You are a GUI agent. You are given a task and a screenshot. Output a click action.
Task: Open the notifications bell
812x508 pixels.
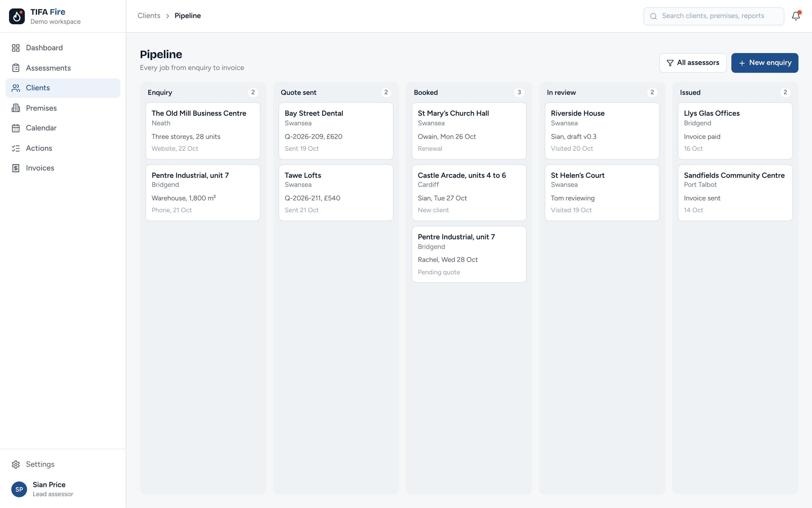pyautogui.click(x=796, y=16)
